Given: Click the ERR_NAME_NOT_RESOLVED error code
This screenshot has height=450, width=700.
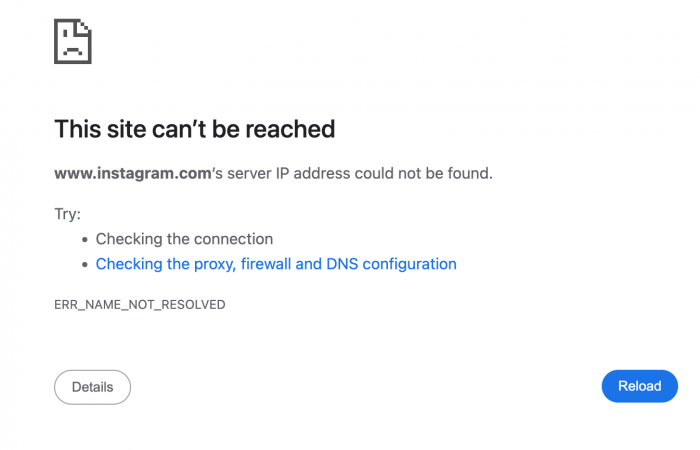Looking at the screenshot, I should pyautogui.click(x=139, y=304).
